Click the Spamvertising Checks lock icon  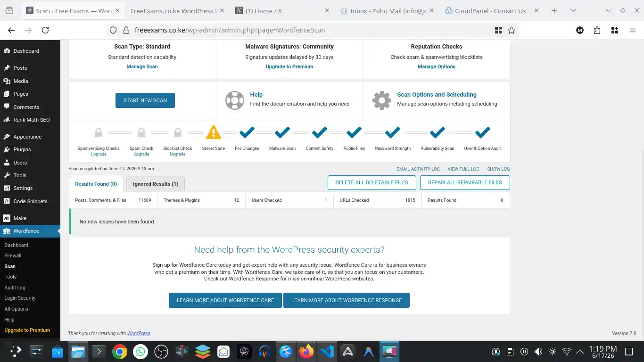click(x=99, y=132)
